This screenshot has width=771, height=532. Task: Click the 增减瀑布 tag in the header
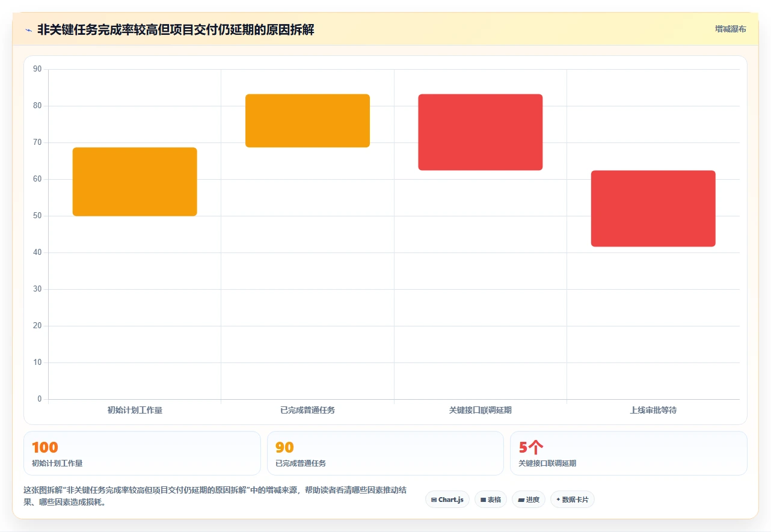(730, 29)
